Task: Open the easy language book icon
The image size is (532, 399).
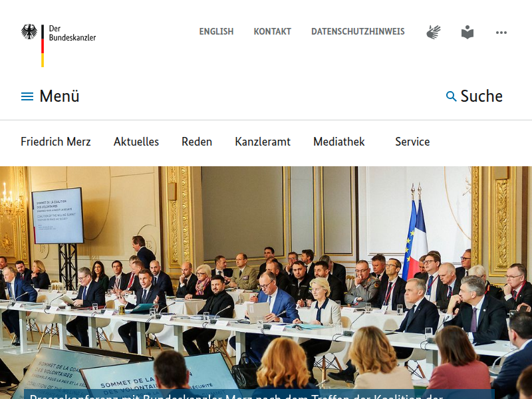Action: pyautogui.click(x=467, y=32)
